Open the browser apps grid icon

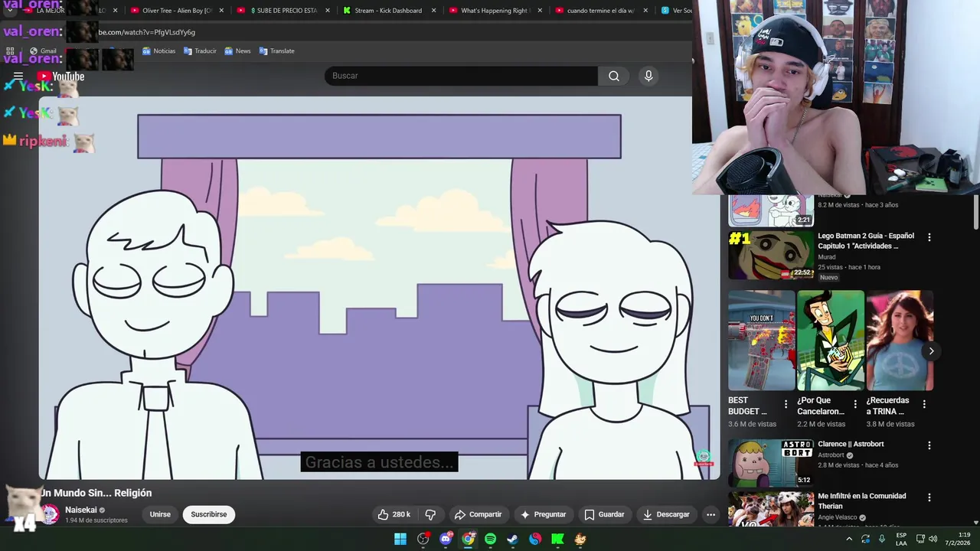tap(10, 51)
